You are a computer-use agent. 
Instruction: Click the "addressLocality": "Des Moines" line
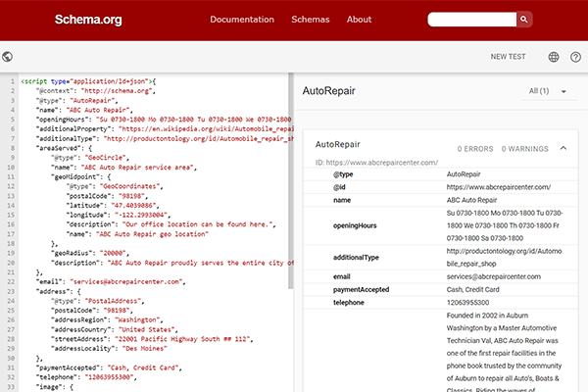[109, 349]
